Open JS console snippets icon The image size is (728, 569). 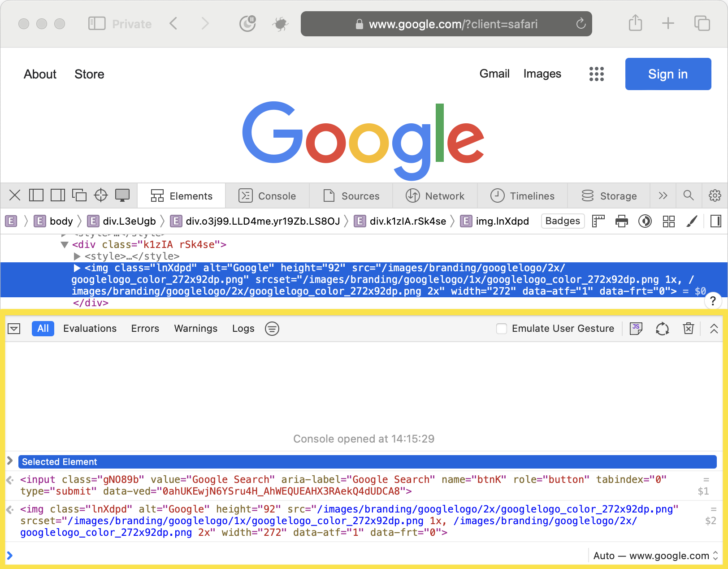click(636, 329)
